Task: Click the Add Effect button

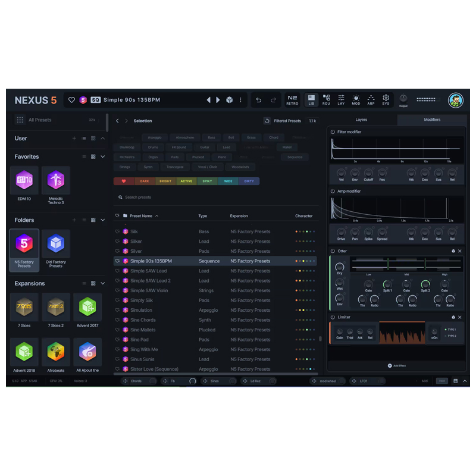Action: (396, 366)
